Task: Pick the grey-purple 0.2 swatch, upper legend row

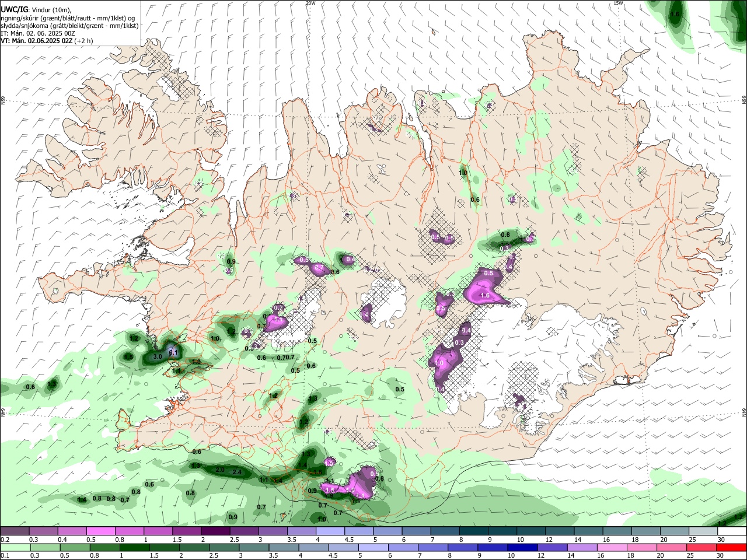Action: pyautogui.click(x=15, y=531)
